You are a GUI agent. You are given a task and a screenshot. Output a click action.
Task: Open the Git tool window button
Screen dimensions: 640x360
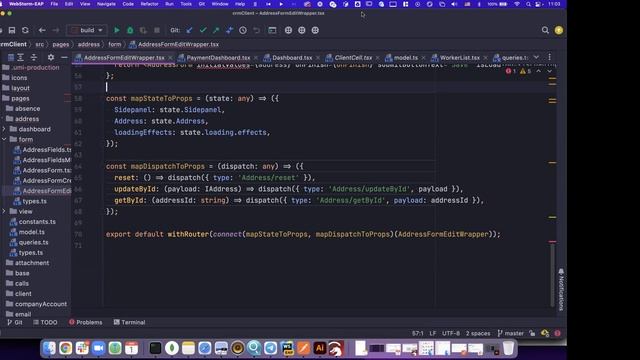[15, 322]
